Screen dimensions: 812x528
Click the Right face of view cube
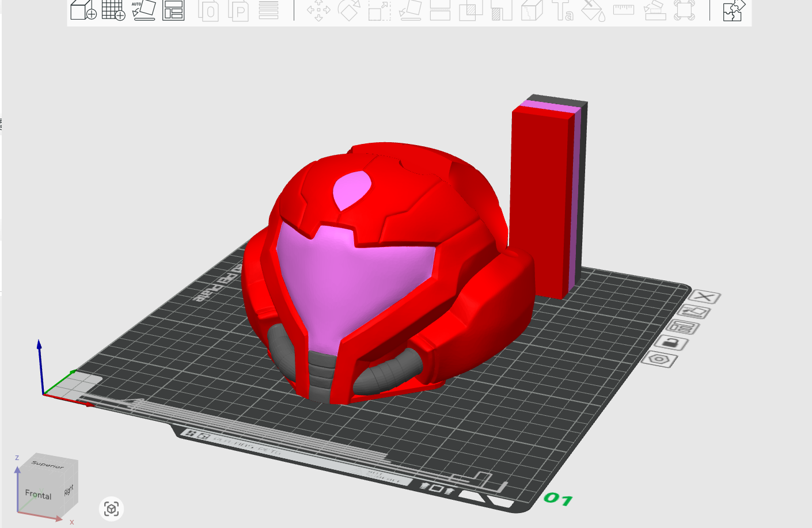click(69, 490)
